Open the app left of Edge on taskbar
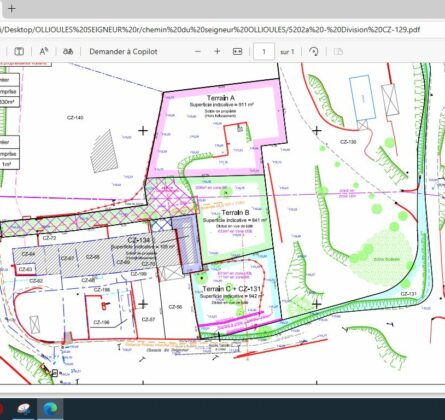The height and width of the screenshot is (420, 445). (x=23, y=409)
